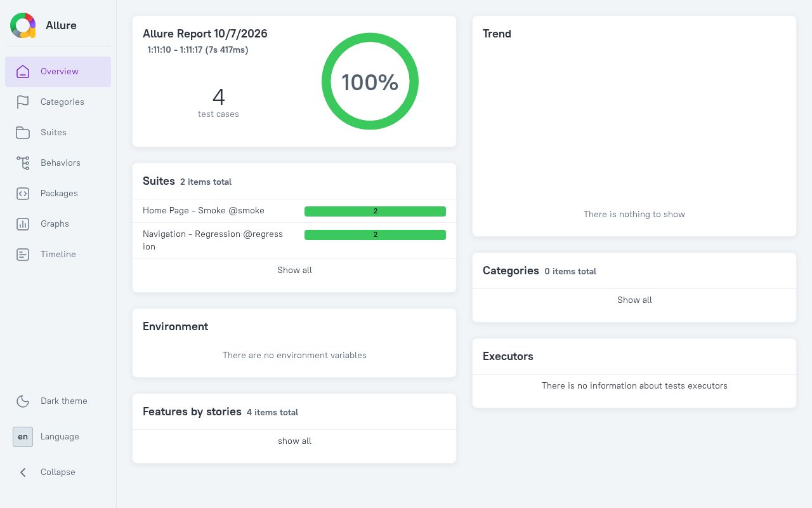Click the moon icon for dark theme

(23, 401)
